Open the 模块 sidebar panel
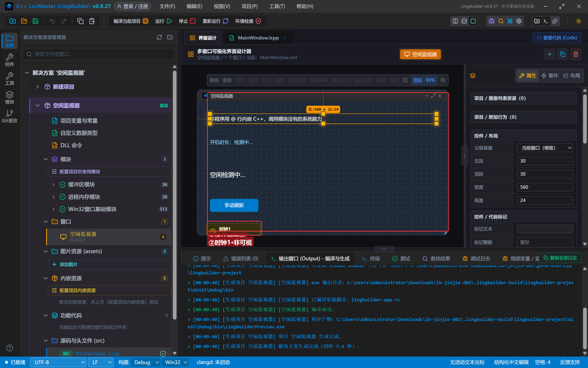 pyautogui.click(x=9, y=98)
